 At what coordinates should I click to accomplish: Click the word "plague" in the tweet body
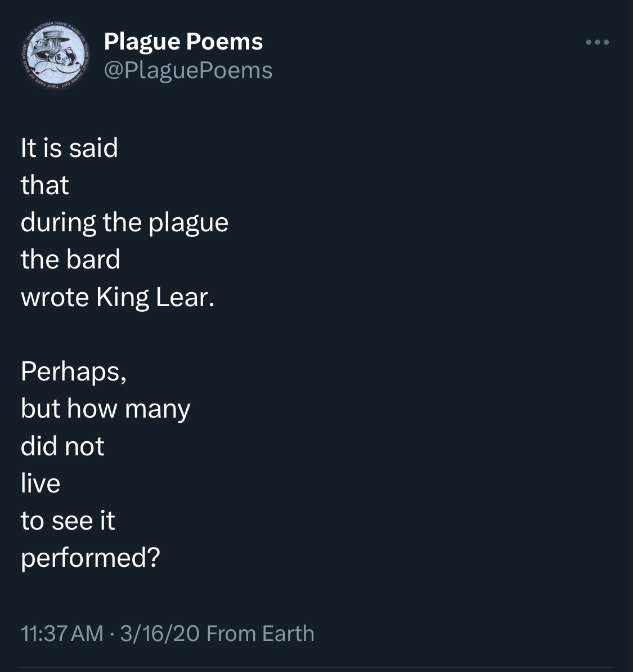[x=188, y=223]
